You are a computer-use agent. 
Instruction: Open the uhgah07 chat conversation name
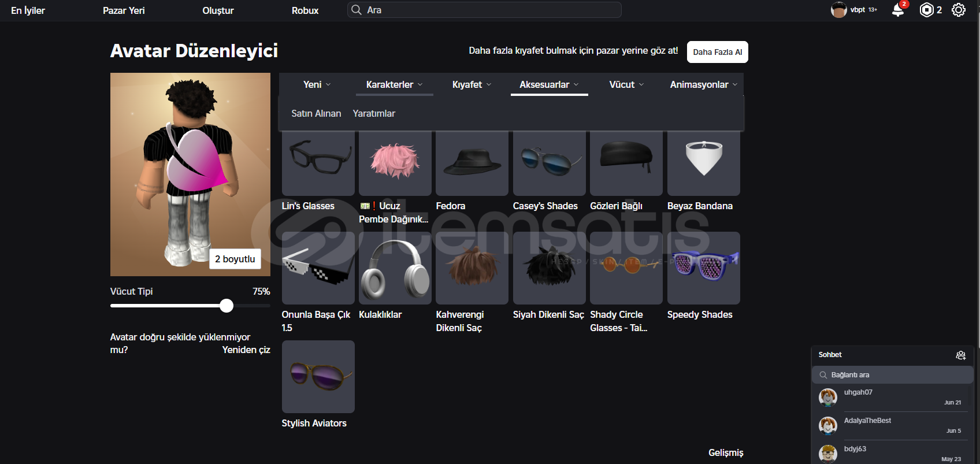(x=858, y=392)
